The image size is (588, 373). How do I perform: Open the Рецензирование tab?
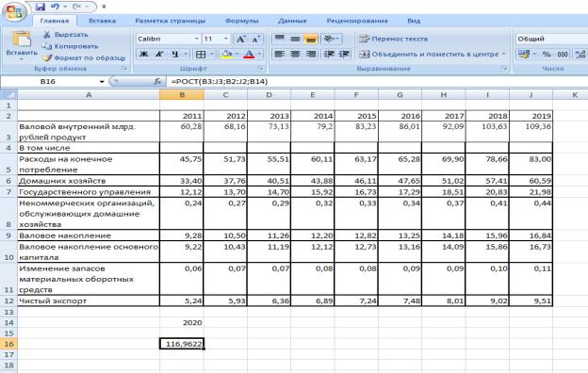point(357,21)
